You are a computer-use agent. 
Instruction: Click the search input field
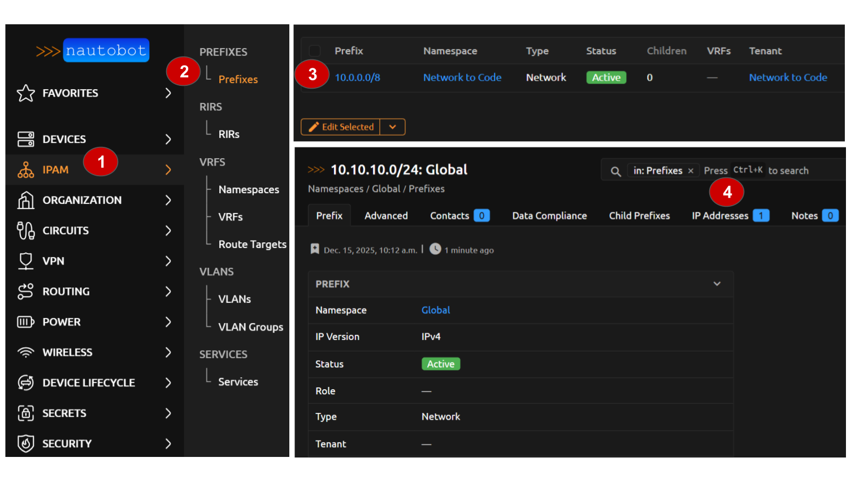point(791,171)
